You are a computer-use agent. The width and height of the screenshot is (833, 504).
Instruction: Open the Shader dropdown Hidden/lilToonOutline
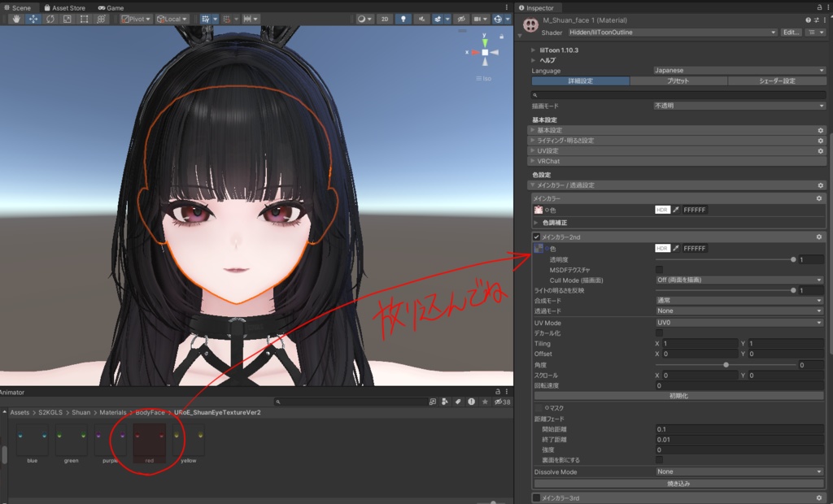pyautogui.click(x=673, y=33)
